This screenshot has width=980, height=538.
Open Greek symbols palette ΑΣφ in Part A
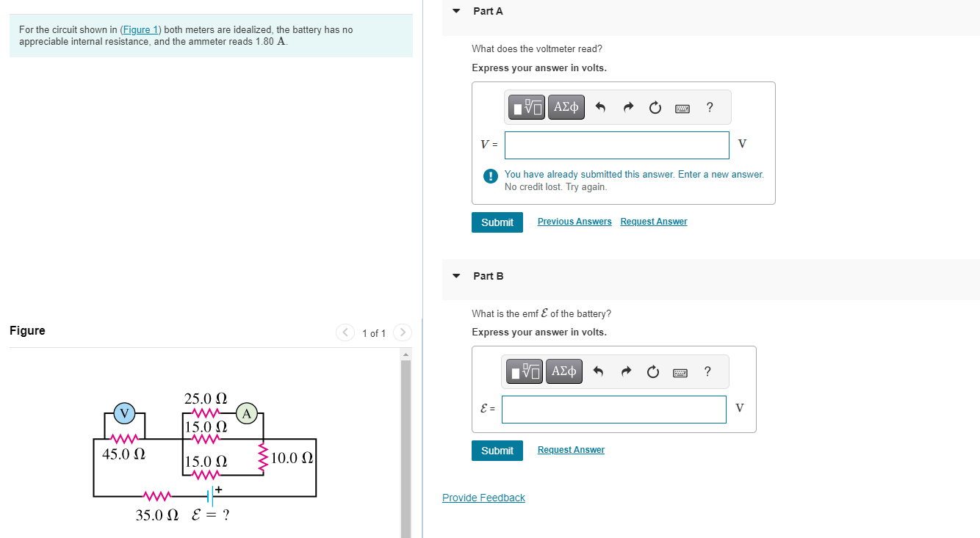tap(566, 106)
